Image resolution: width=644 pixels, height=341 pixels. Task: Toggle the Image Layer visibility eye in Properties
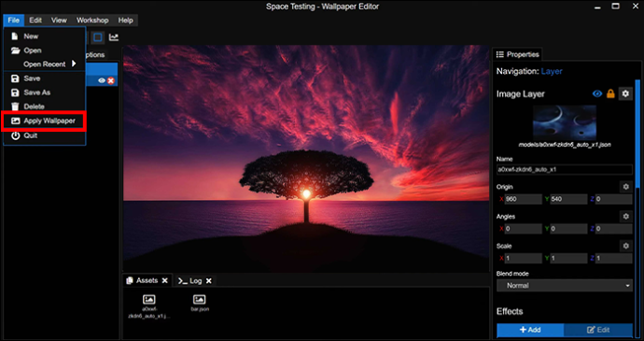(597, 94)
